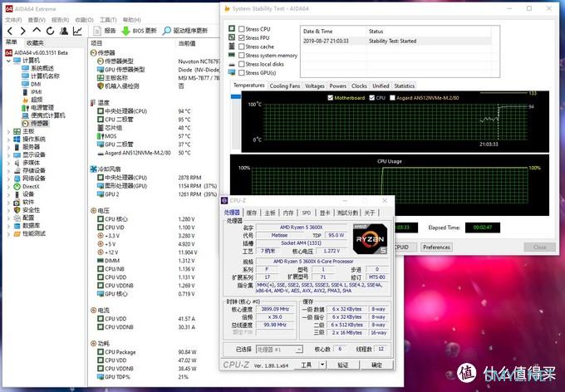Open the 工具(T) menu
Screen dimensions: 565x392
(x=108, y=20)
